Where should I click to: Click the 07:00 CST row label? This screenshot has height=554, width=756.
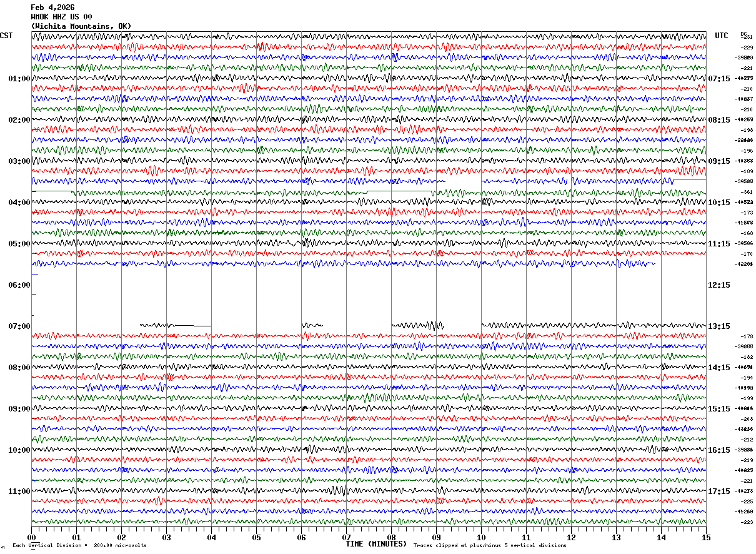(19, 326)
